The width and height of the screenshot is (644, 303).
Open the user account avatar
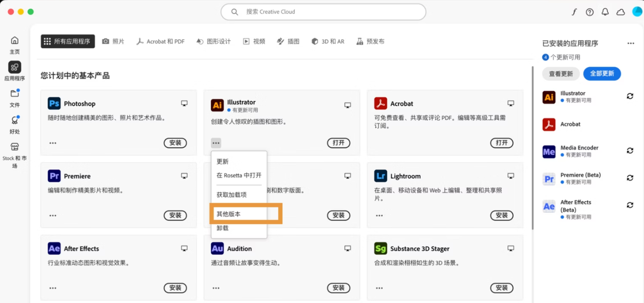pyautogui.click(x=637, y=12)
